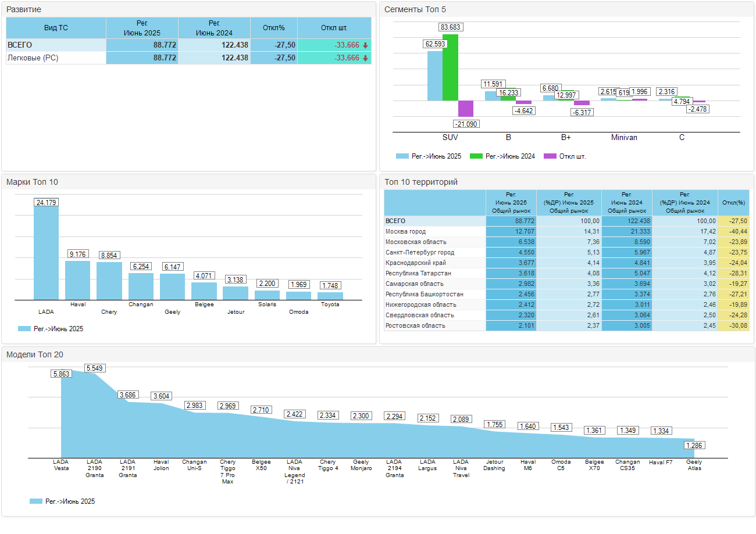Click the SUV green bar labeled 83.683
Viewport: 756px width, 534px height.
(x=450, y=67)
